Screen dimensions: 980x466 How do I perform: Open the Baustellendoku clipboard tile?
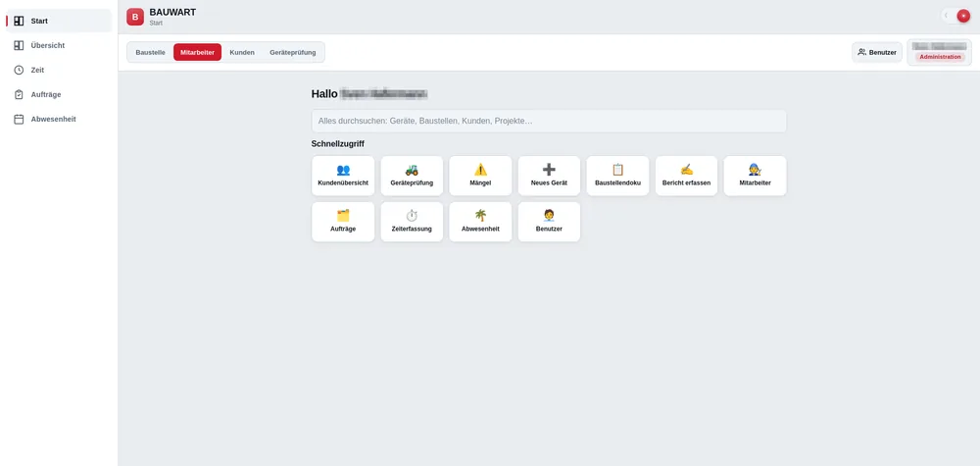point(617,176)
